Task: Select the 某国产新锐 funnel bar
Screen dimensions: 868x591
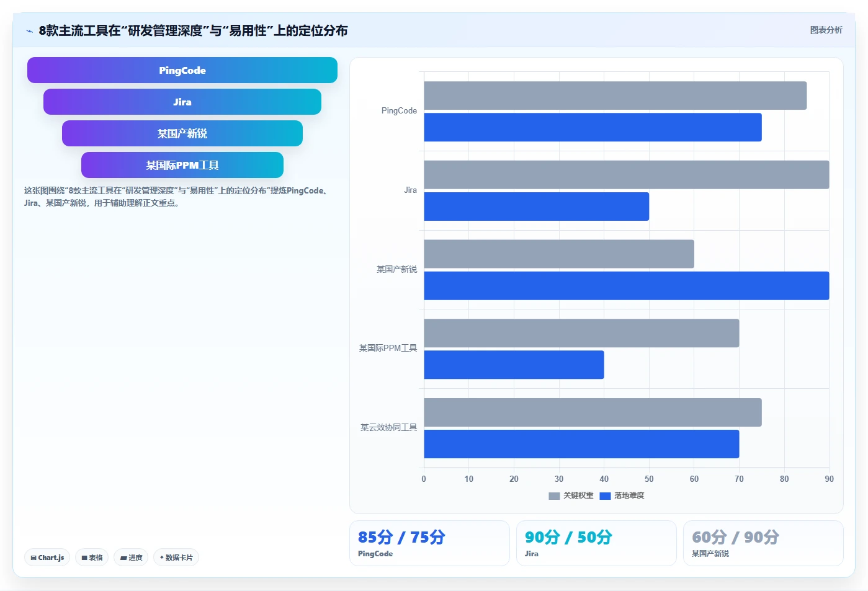Action: coord(182,133)
